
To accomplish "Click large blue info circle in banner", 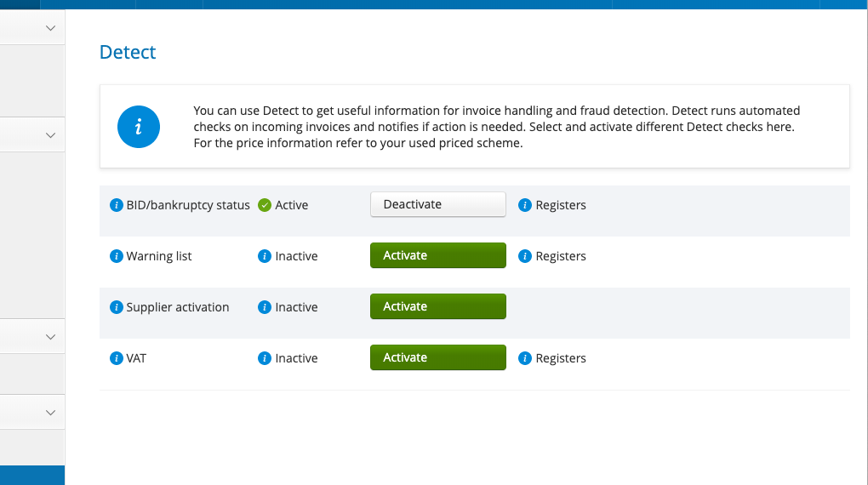I will (139, 127).
